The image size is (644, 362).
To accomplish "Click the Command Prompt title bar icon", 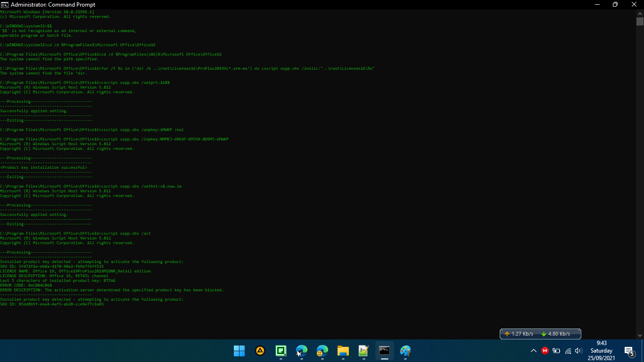I will [5, 5].
